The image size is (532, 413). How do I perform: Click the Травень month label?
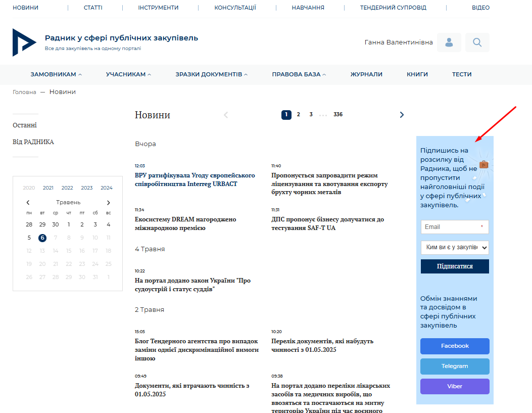[68, 202]
